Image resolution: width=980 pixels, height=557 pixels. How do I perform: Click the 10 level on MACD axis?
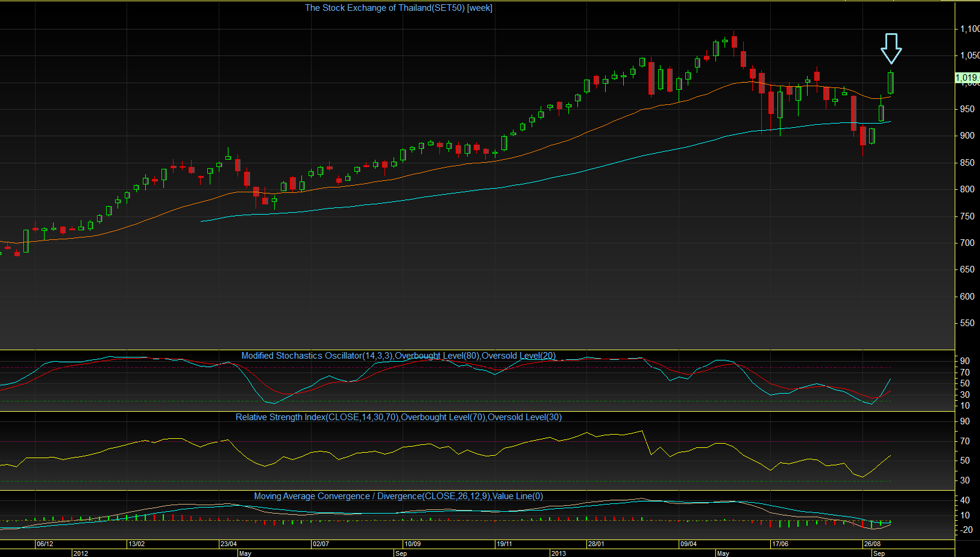965,515
